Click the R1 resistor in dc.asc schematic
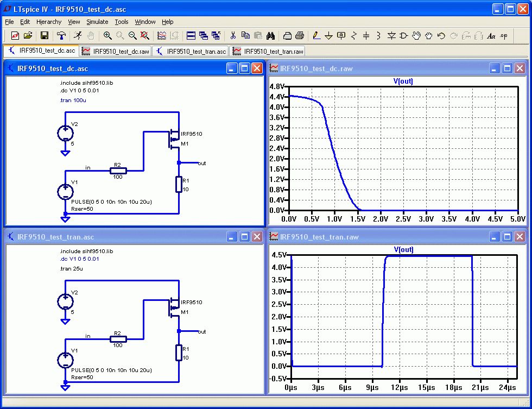This screenshot has height=409, width=532. point(179,185)
